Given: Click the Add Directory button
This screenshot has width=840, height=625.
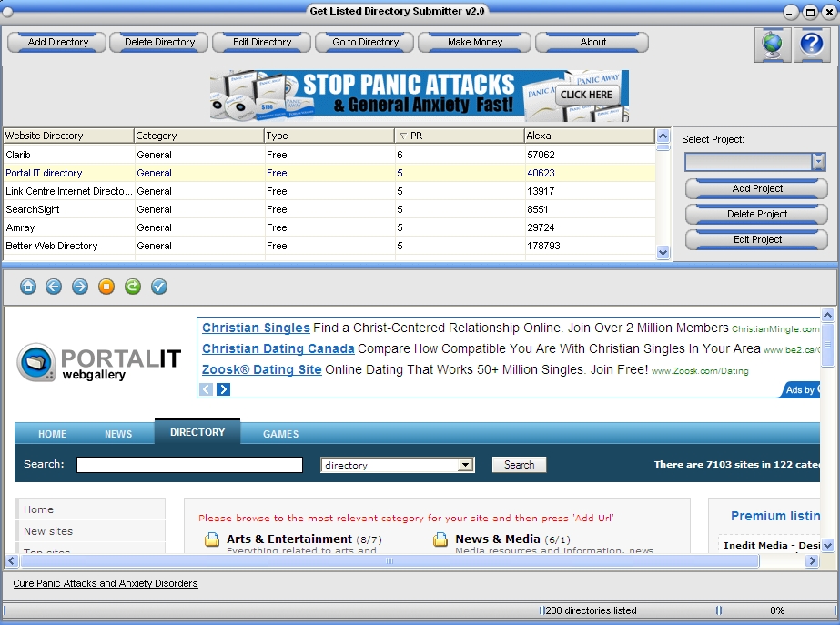Looking at the screenshot, I should (56, 43).
